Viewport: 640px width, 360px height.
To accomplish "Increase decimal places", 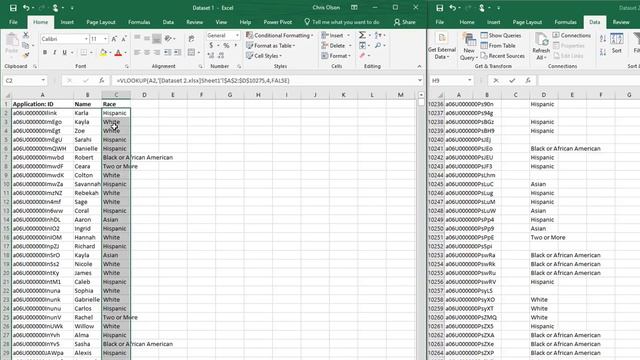I will click(211, 55).
